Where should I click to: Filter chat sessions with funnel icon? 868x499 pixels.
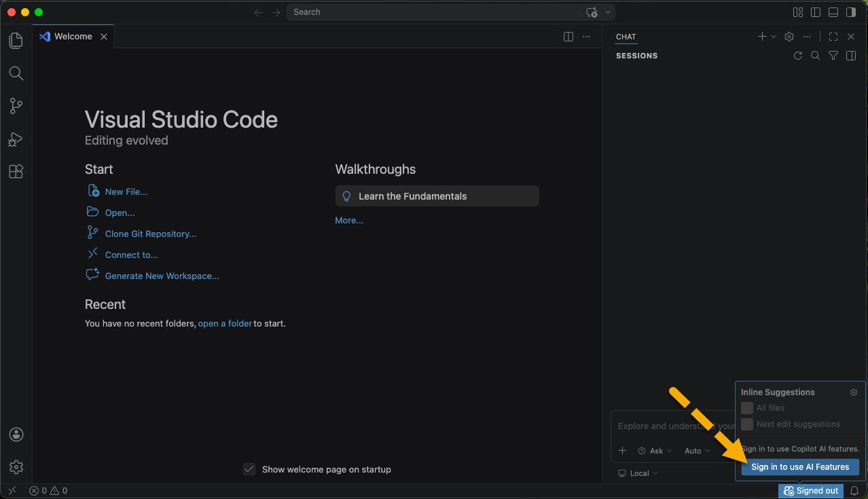(833, 56)
